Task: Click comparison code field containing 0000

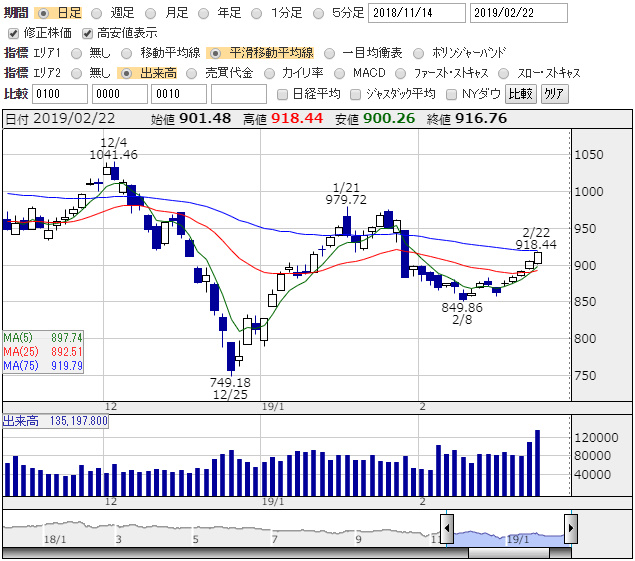Action: (x=120, y=94)
